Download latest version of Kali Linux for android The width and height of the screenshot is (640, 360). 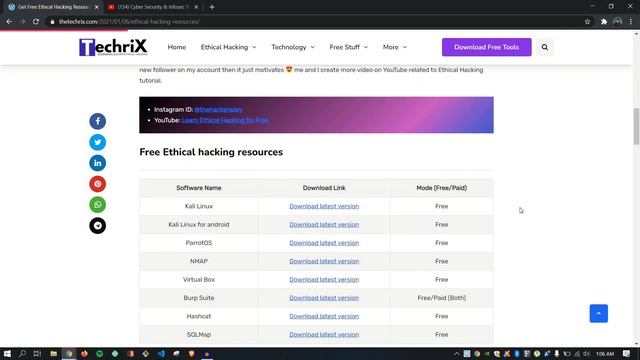tap(324, 224)
